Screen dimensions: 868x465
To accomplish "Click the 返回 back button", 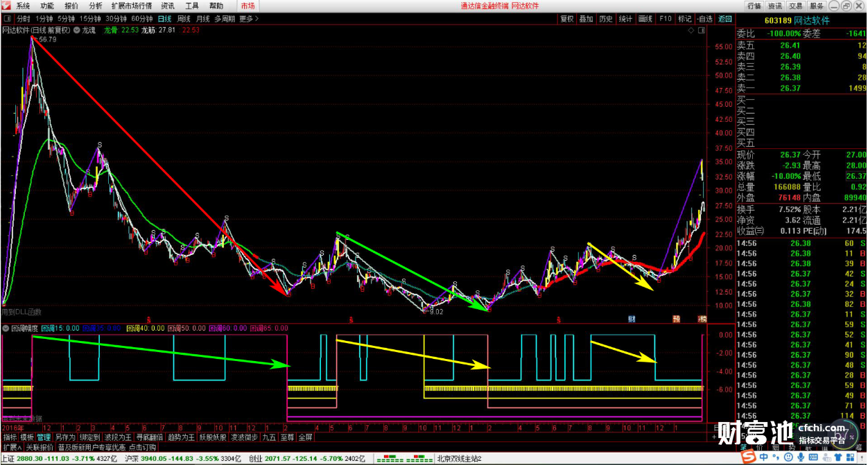I will pos(725,19).
